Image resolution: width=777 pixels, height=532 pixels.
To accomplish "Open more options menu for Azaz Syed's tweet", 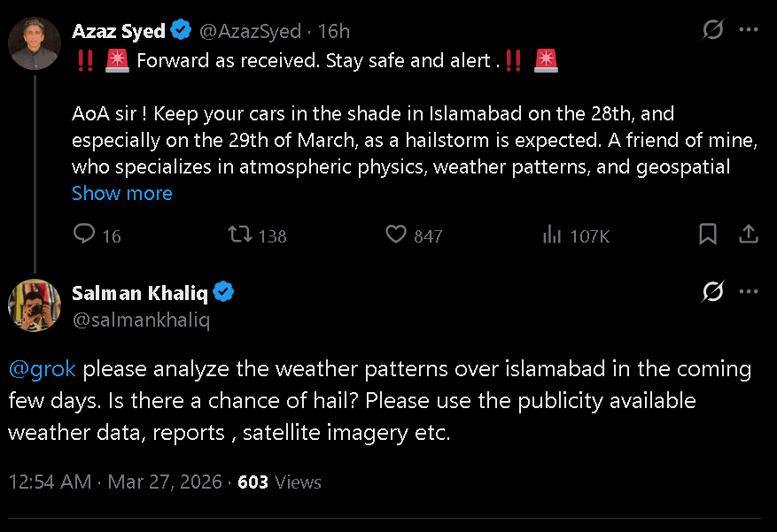I will coord(749,30).
